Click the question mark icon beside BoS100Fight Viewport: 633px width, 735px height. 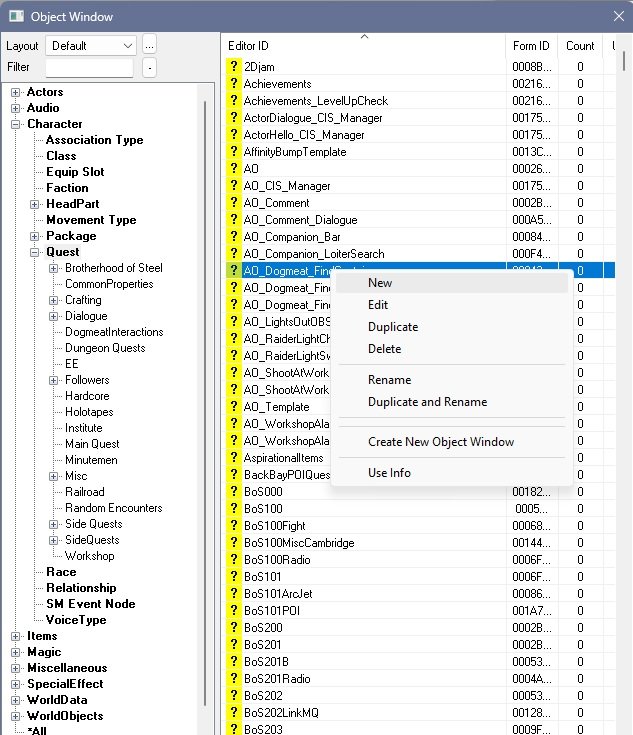coord(234,525)
